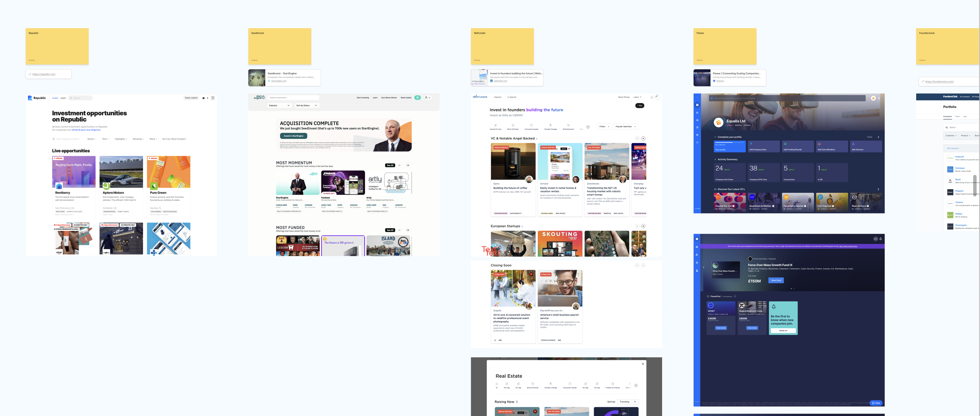Image resolution: width=980 pixels, height=416 pixels.
Task: Click the Brick & Mortar category icon in Wefunder top row
Action: (x=513, y=125)
